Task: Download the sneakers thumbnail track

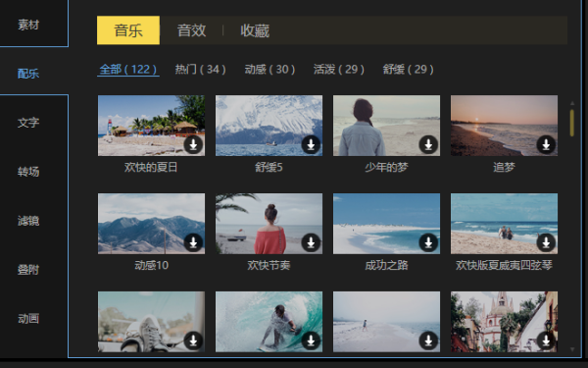Action: [x=193, y=341]
